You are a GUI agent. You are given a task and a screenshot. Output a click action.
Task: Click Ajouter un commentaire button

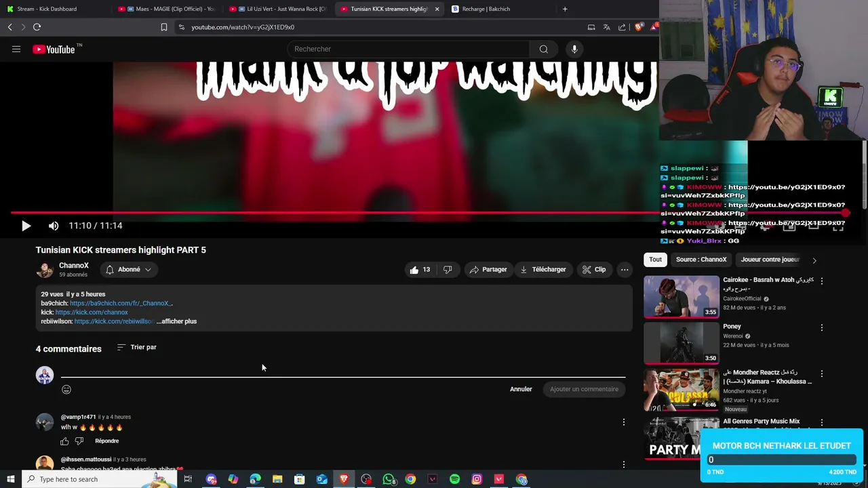(x=584, y=389)
